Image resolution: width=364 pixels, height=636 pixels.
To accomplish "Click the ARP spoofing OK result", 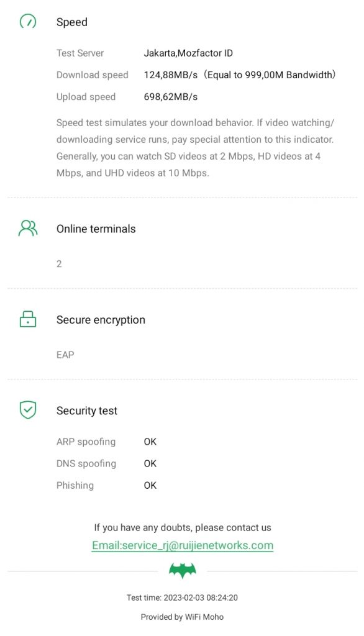I will (x=150, y=442).
